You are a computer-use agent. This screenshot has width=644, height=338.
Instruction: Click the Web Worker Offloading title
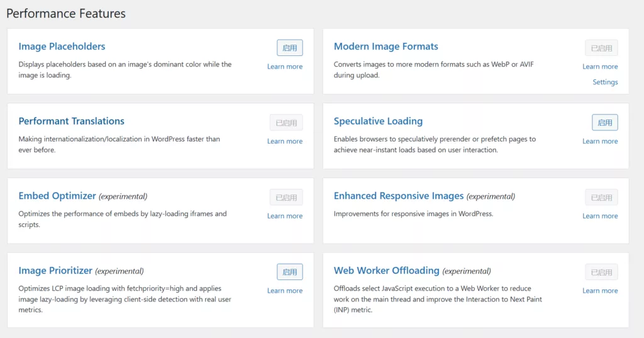click(386, 271)
